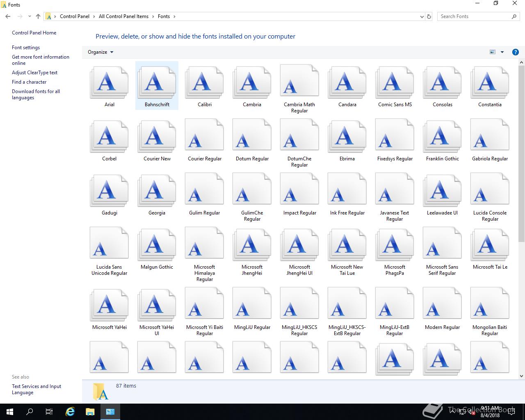Select the Leelawadee UI font icon
Image resolution: width=525 pixels, height=420 pixels.
click(442, 190)
